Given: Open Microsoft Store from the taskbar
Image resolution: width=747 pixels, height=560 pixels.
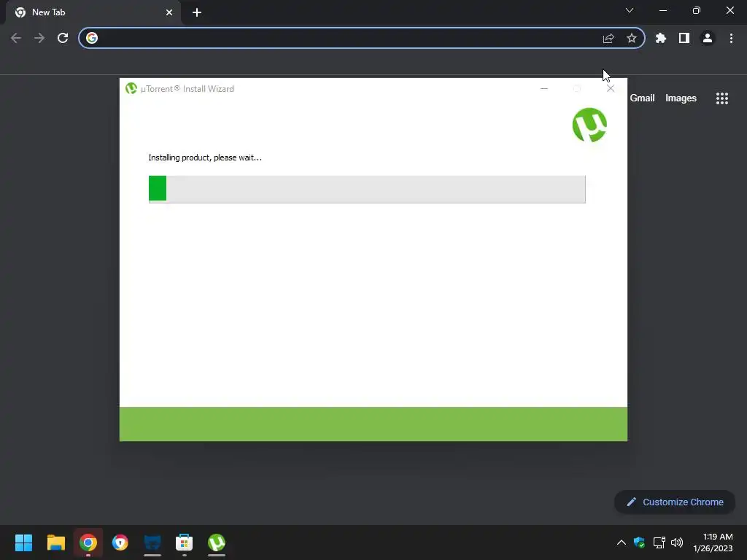Looking at the screenshot, I should pyautogui.click(x=185, y=542).
